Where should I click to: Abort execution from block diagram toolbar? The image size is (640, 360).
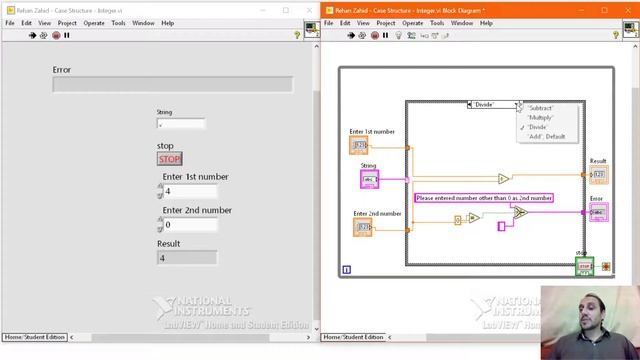[x=375, y=36]
